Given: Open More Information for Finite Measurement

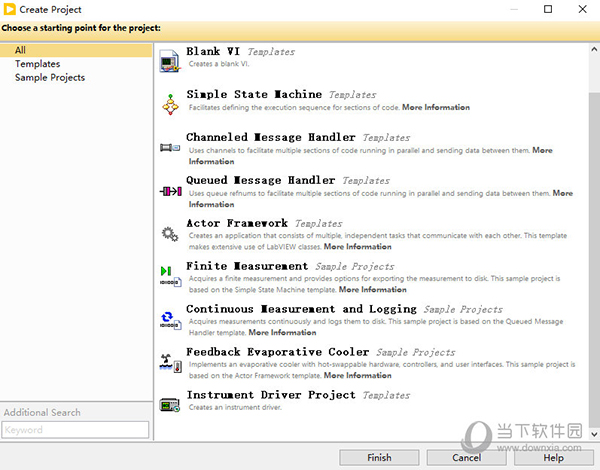Looking at the screenshot, I should (x=373, y=290).
